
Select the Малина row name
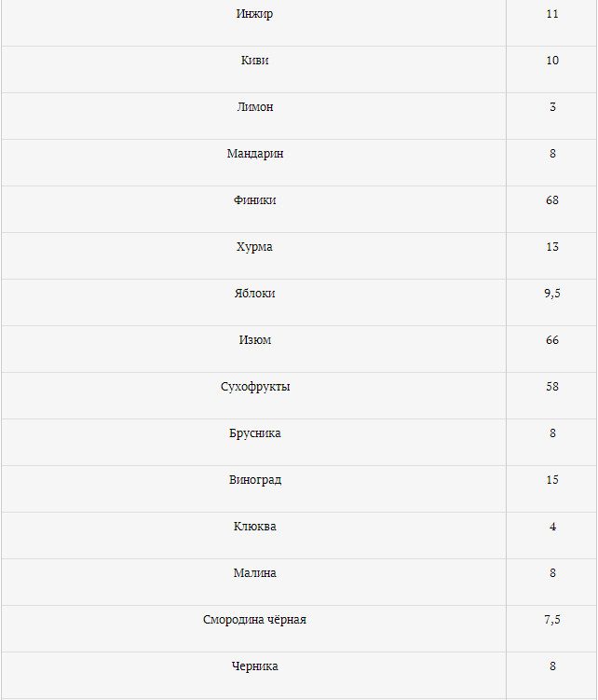[254, 573]
